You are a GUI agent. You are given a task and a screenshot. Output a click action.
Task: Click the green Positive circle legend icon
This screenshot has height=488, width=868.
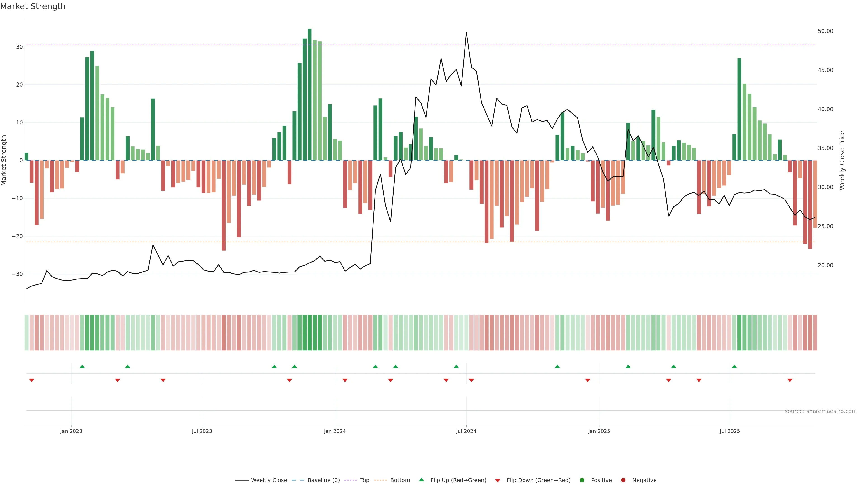[582, 480]
